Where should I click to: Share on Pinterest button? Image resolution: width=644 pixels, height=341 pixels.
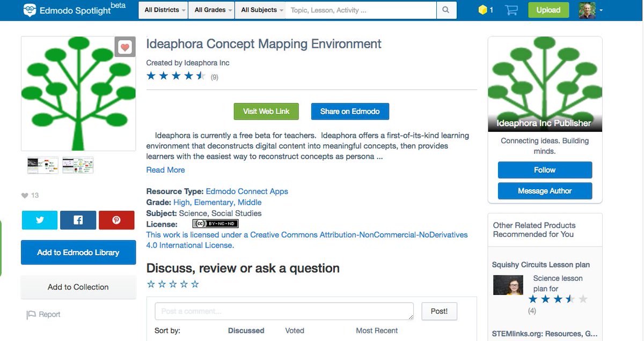click(116, 220)
